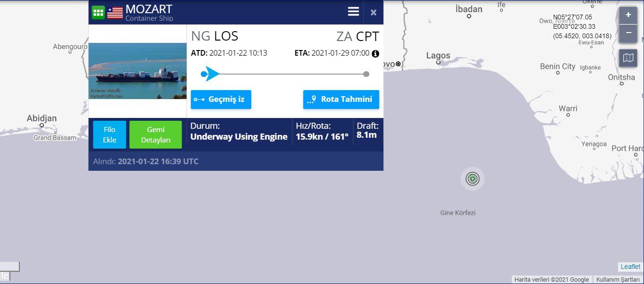The width and height of the screenshot is (644, 284).
Task: Zoom out with the minus button
Action: (628, 33)
